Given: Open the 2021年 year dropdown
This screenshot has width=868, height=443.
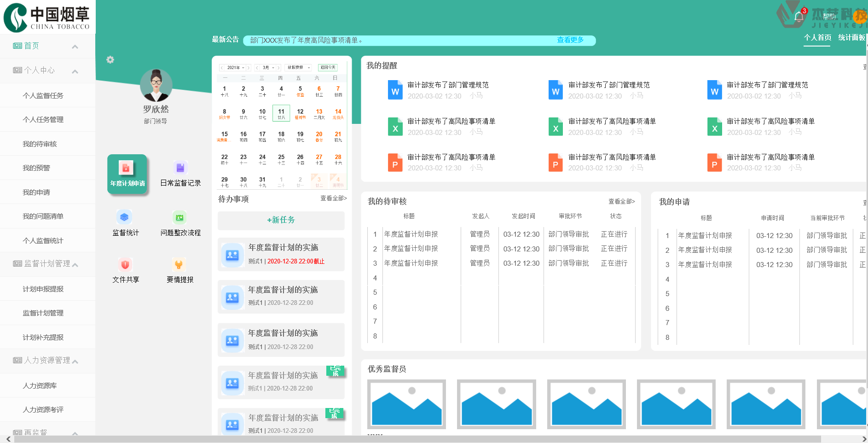Looking at the screenshot, I should click(x=236, y=68).
